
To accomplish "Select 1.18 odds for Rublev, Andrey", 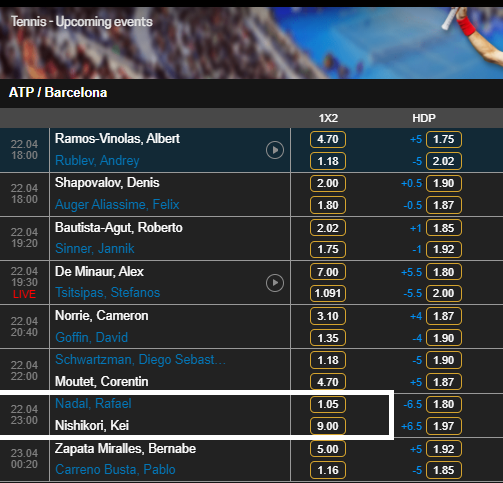I will pos(328,161).
